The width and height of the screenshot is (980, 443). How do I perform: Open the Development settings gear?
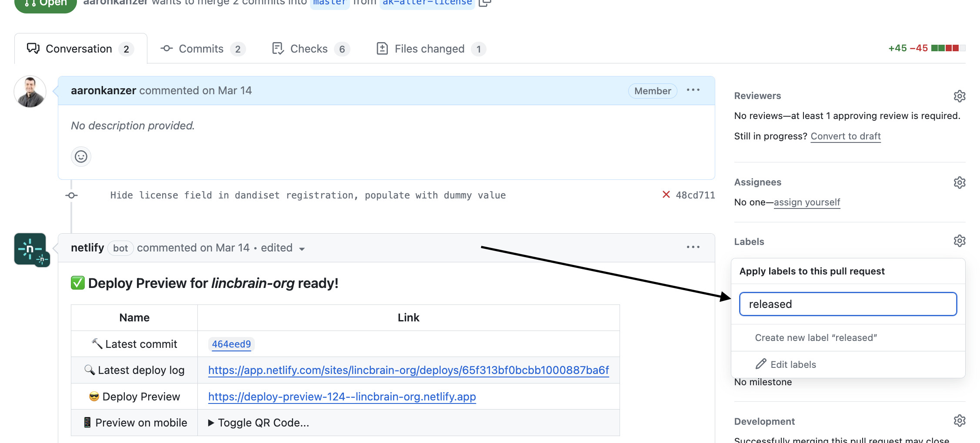coord(960,420)
